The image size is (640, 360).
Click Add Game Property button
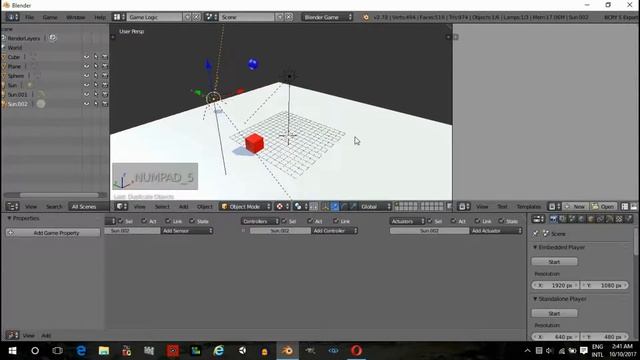[x=53, y=233]
